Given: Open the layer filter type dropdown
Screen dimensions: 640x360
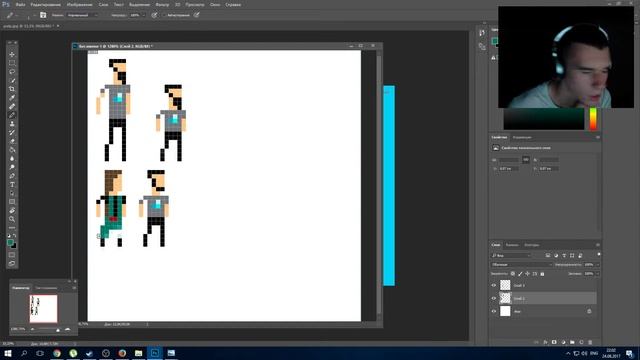Looking at the screenshot, I should coord(511,256).
